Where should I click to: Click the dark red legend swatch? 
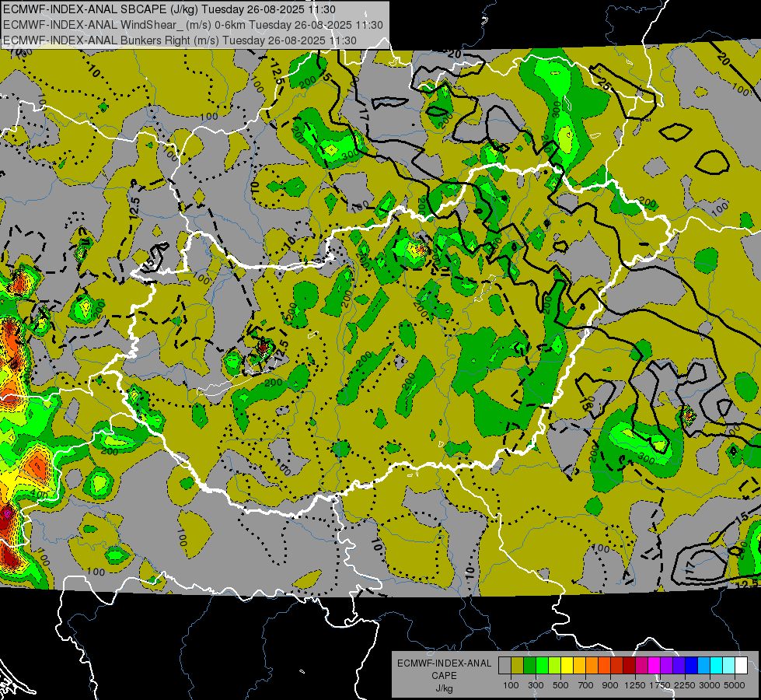[x=629, y=666]
